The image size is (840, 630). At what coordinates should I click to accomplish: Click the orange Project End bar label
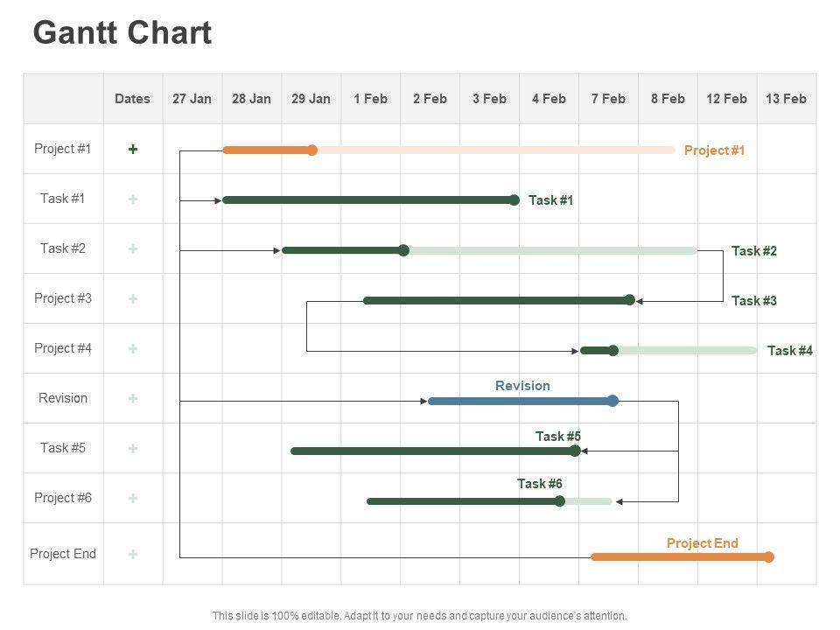point(702,543)
